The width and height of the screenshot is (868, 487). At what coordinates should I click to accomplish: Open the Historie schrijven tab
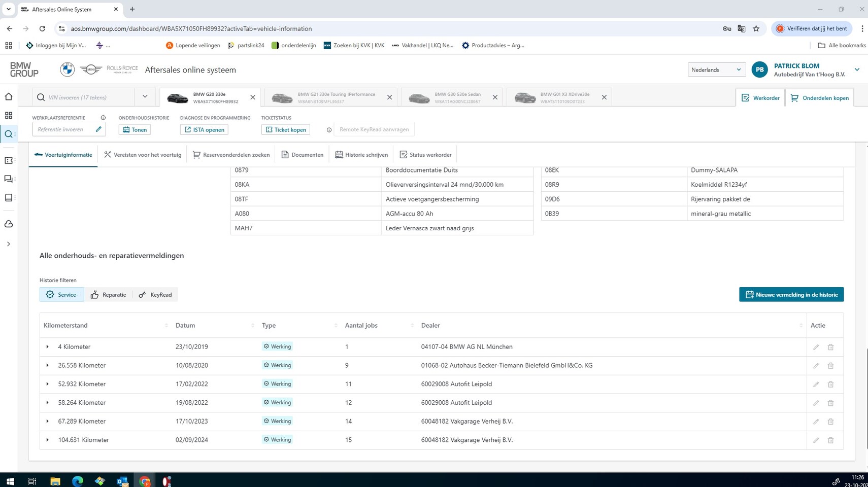(361, 155)
